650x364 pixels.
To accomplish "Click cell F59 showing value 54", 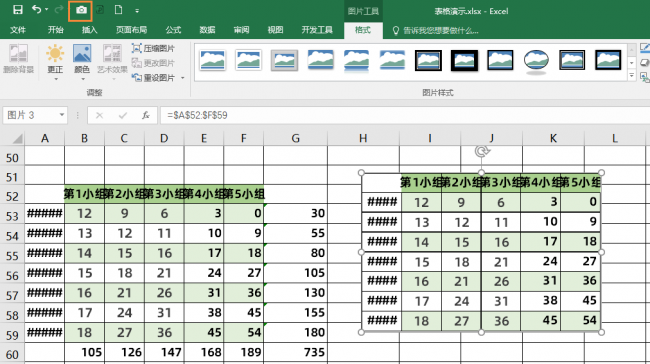I will pyautogui.click(x=243, y=332).
